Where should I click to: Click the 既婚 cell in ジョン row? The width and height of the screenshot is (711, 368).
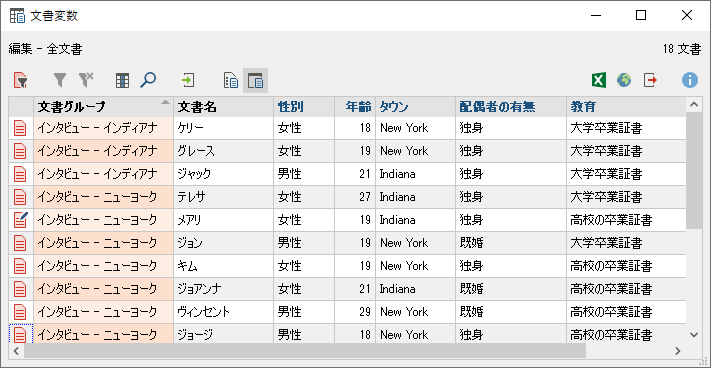(511, 243)
